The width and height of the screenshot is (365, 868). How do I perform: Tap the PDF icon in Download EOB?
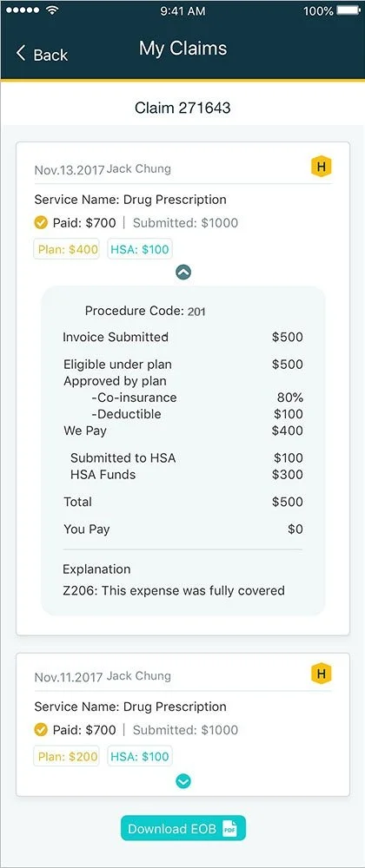pyautogui.click(x=229, y=829)
